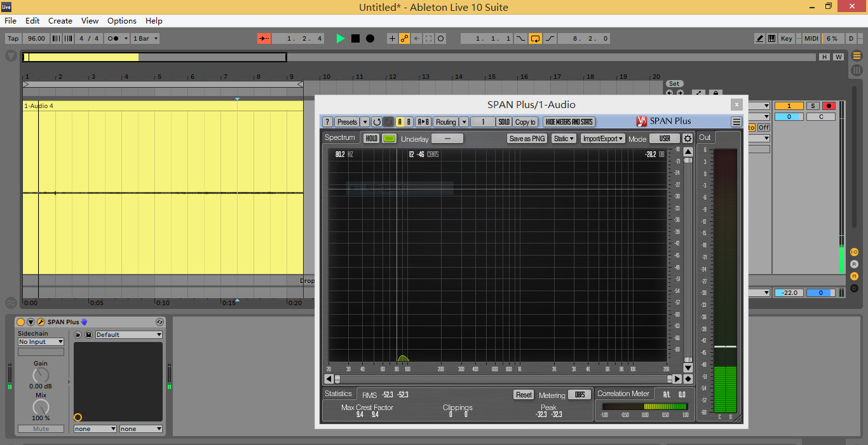Click the Capture MIDI icon
Image resolution: width=868 pixels, height=445 pixels.
tap(429, 39)
